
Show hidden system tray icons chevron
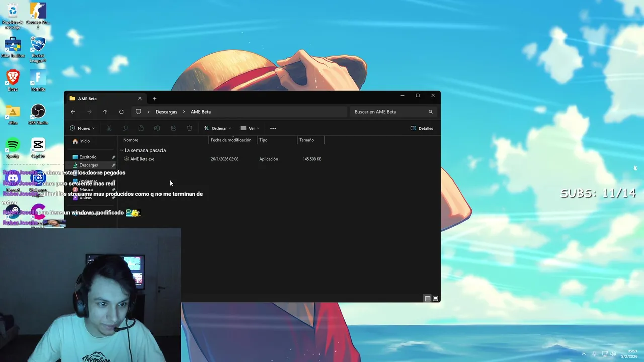[x=584, y=354]
